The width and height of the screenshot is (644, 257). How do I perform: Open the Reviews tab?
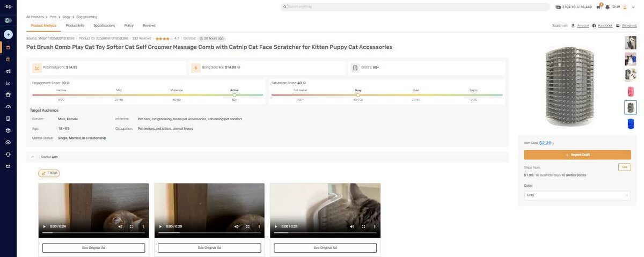click(149, 25)
